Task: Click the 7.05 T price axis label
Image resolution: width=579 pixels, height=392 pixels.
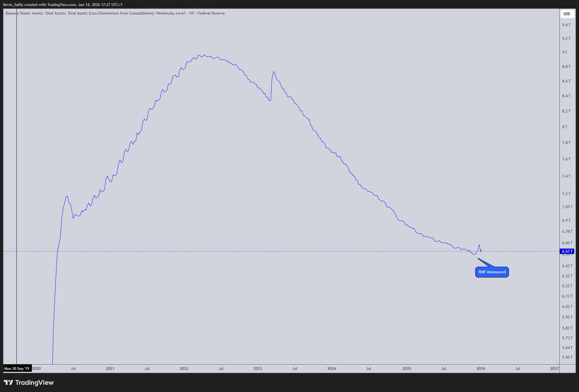Action: coord(567,207)
